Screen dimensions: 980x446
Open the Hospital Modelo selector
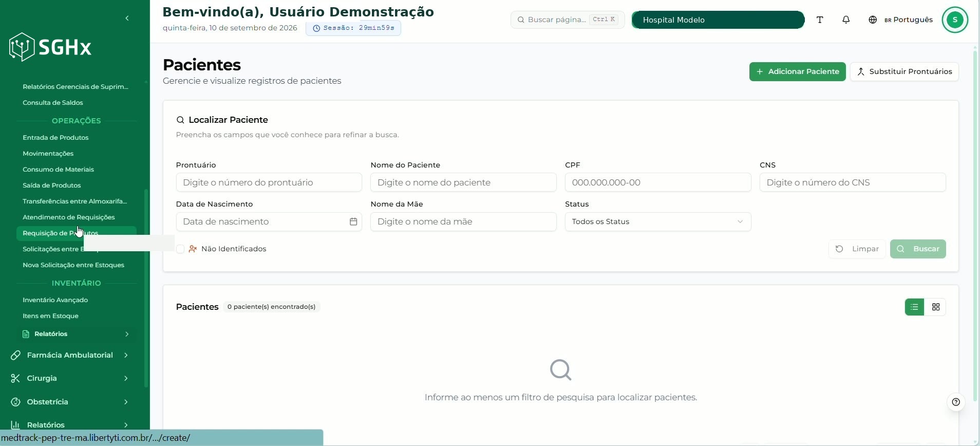[718, 20]
